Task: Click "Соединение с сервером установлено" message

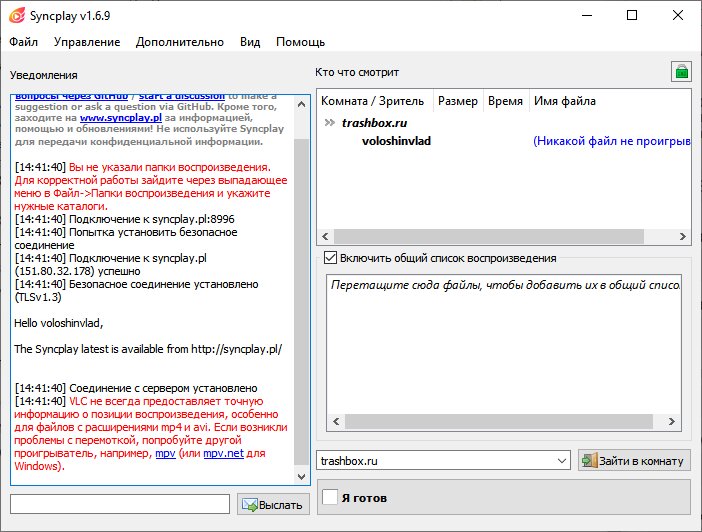Action: [163, 388]
